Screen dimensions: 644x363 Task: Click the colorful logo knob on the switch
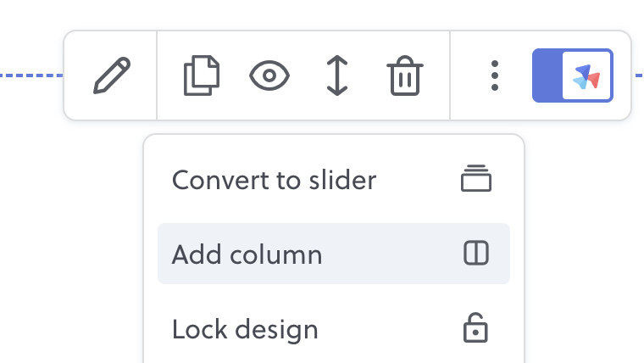pos(586,75)
